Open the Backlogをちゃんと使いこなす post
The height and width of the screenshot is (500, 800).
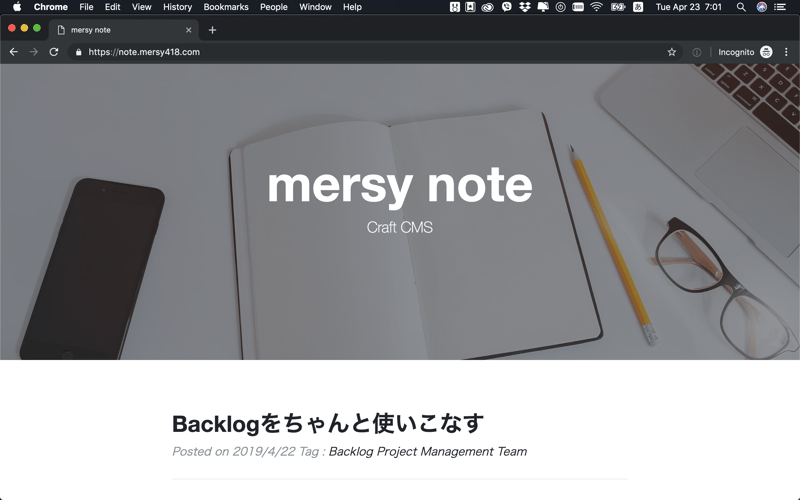(x=328, y=423)
